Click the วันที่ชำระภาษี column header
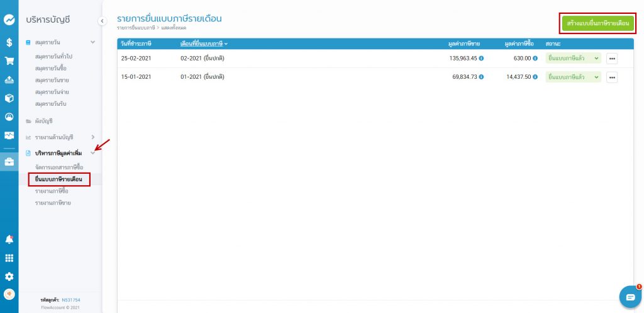Viewport: 644px width, 313px height. [x=136, y=43]
